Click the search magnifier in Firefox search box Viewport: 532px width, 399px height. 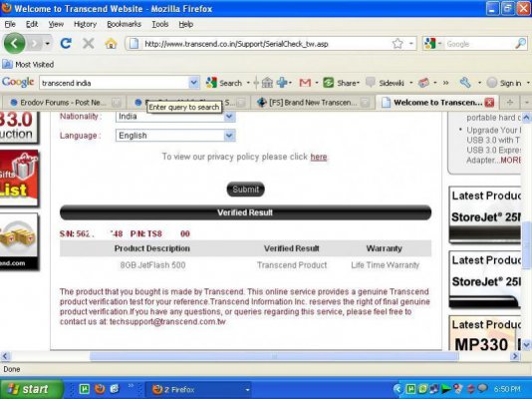coord(520,44)
